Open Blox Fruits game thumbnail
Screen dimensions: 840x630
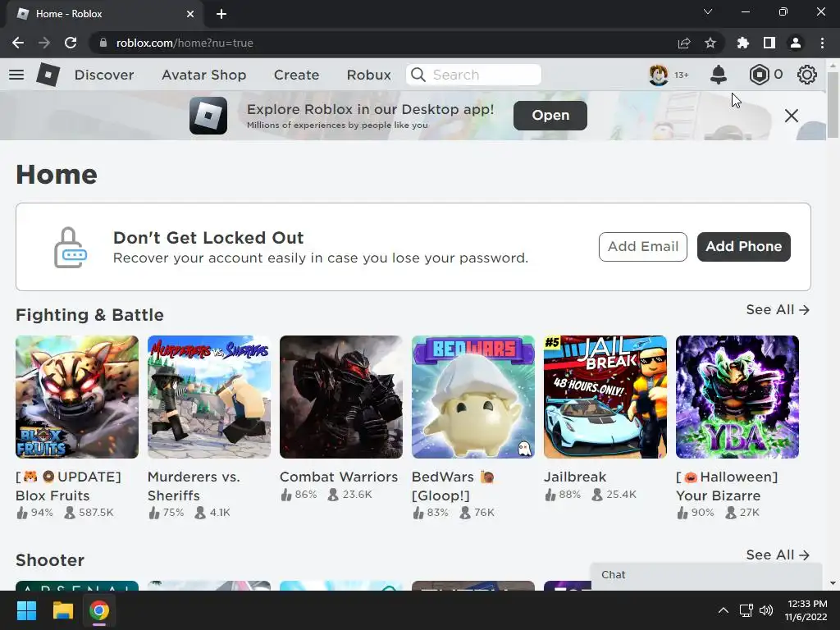(x=77, y=397)
